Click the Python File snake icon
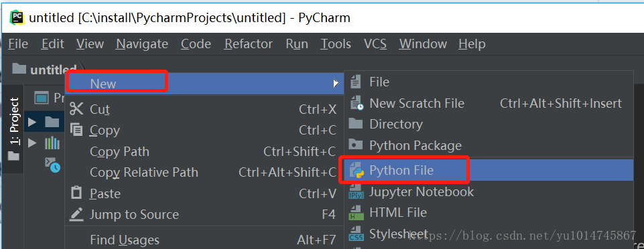 point(357,170)
